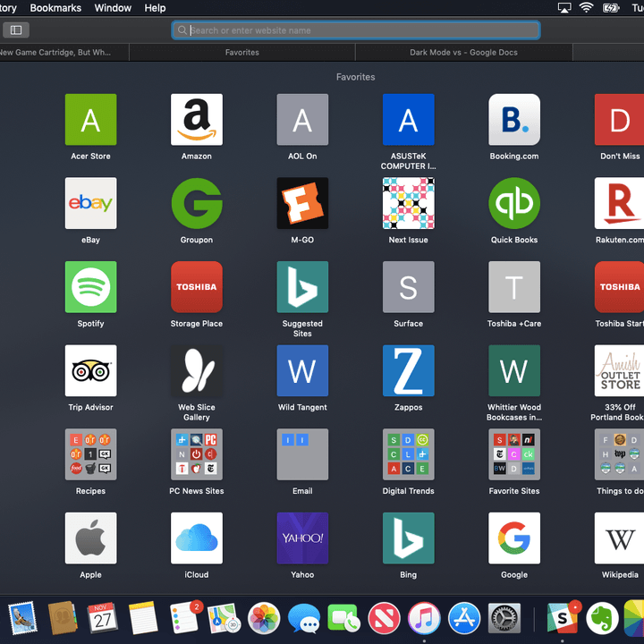Open the Storage Place Toshiba favorite
The image size is (644, 644).
point(197,287)
